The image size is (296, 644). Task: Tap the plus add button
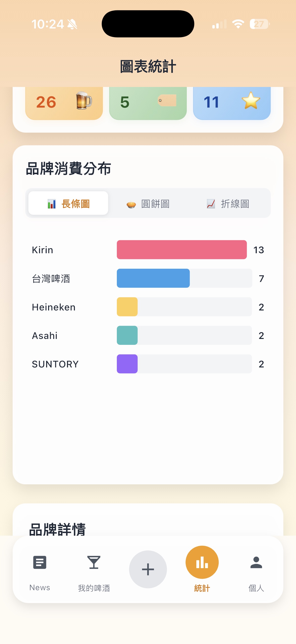(x=148, y=569)
